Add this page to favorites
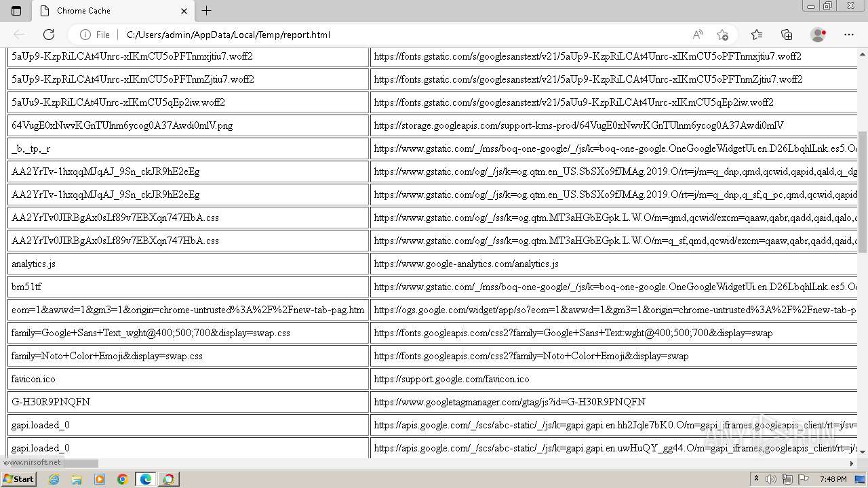 (x=722, y=35)
